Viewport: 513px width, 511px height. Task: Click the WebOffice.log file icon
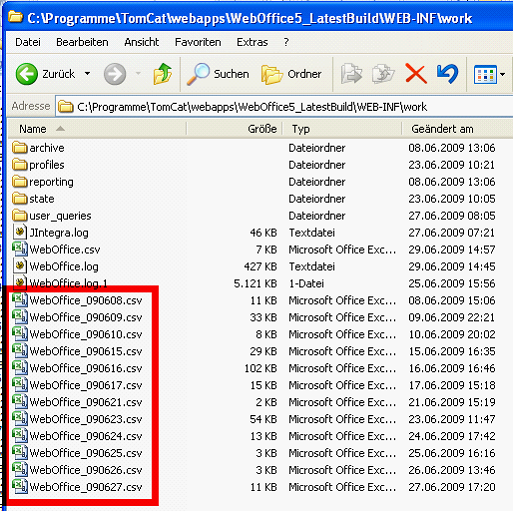20,266
